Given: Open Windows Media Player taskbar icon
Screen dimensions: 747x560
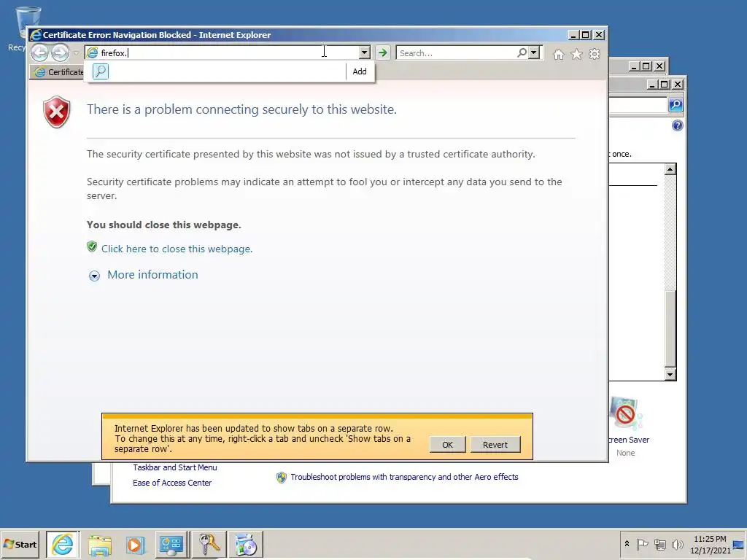Looking at the screenshot, I should pos(135,545).
